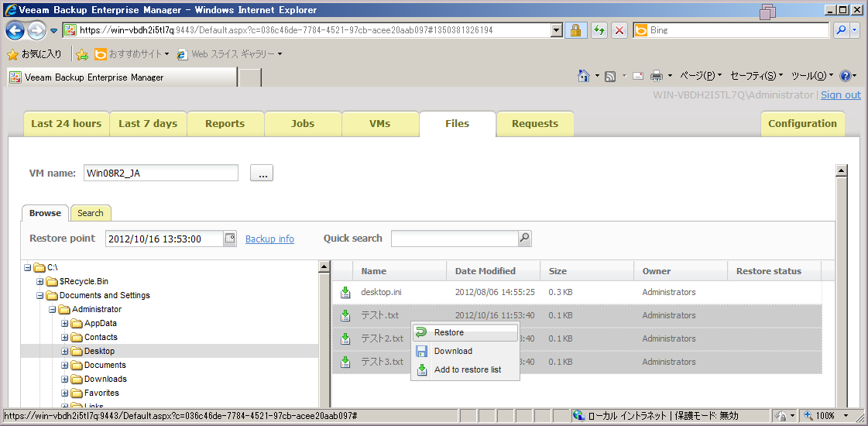
Task: Collapse the C:\ tree node
Action: tap(28, 267)
